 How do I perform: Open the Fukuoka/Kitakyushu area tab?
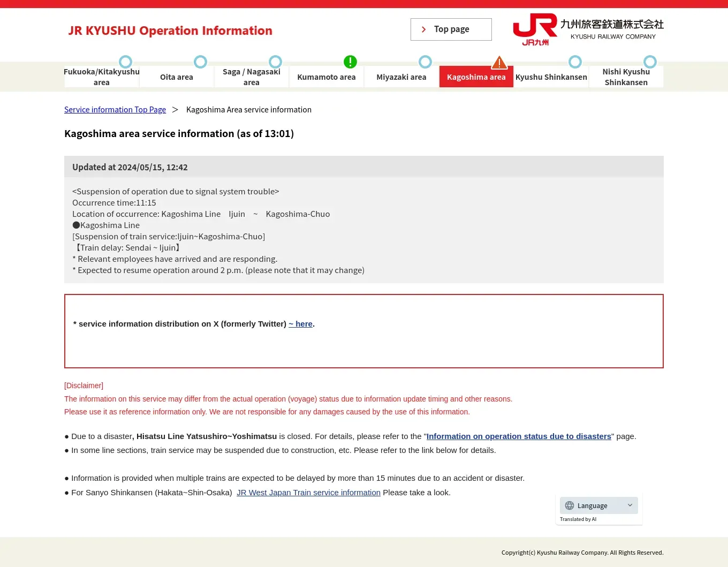click(x=102, y=77)
